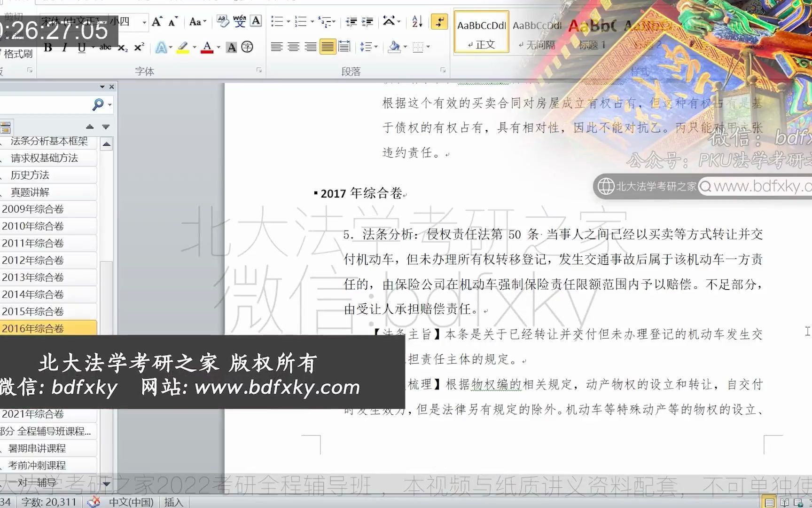Image resolution: width=812 pixels, height=508 pixels.
Task: Apply yellow text highlight
Action: 183,47
